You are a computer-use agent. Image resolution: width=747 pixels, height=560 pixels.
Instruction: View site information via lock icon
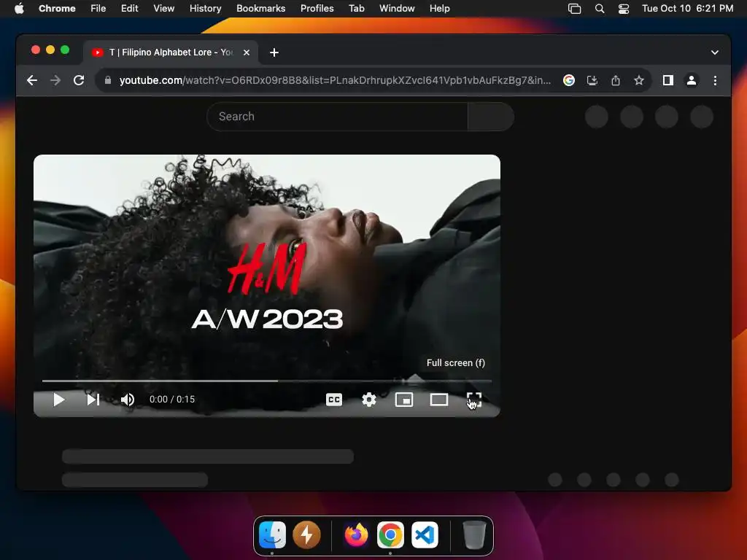pyautogui.click(x=108, y=80)
